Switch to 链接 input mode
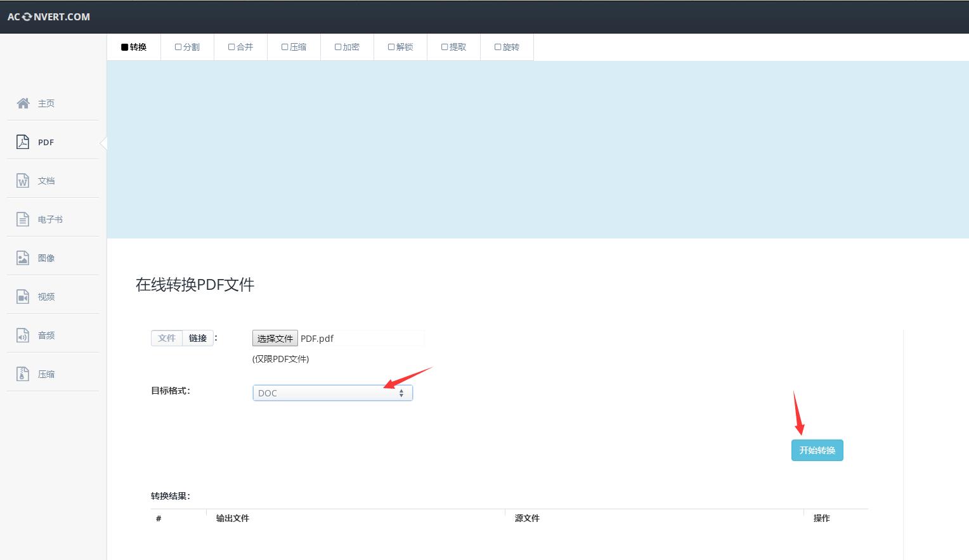This screenshot has height=560, width=969. coord(197,338)
